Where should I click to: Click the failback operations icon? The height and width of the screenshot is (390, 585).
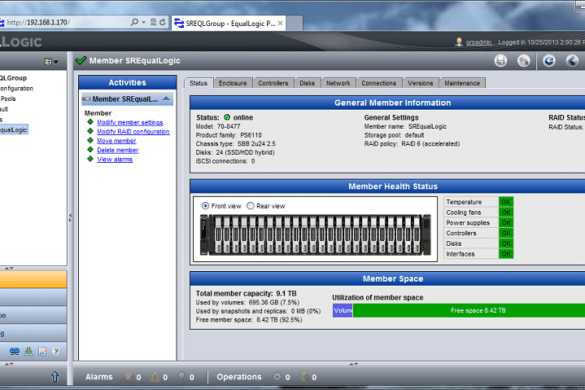click(304, 377)
